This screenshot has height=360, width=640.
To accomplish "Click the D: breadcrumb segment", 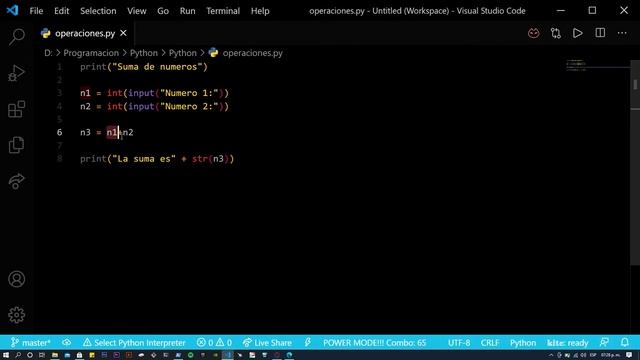I will [48, 53].
